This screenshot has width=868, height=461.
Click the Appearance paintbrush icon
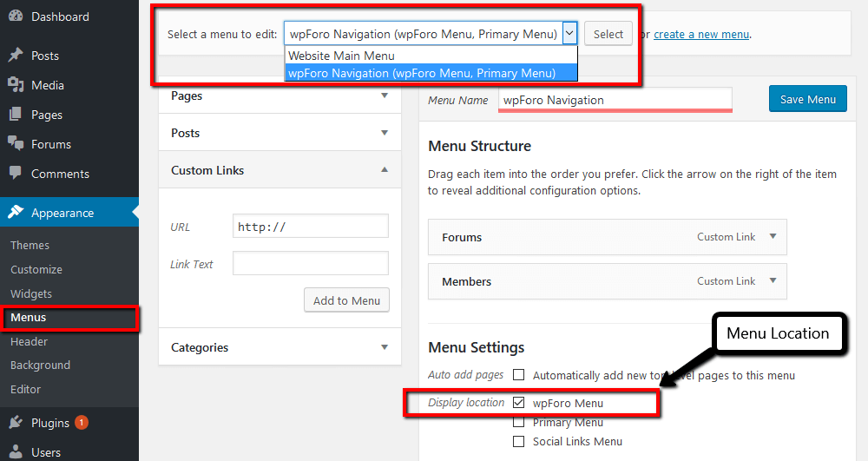tap(16, 212)
